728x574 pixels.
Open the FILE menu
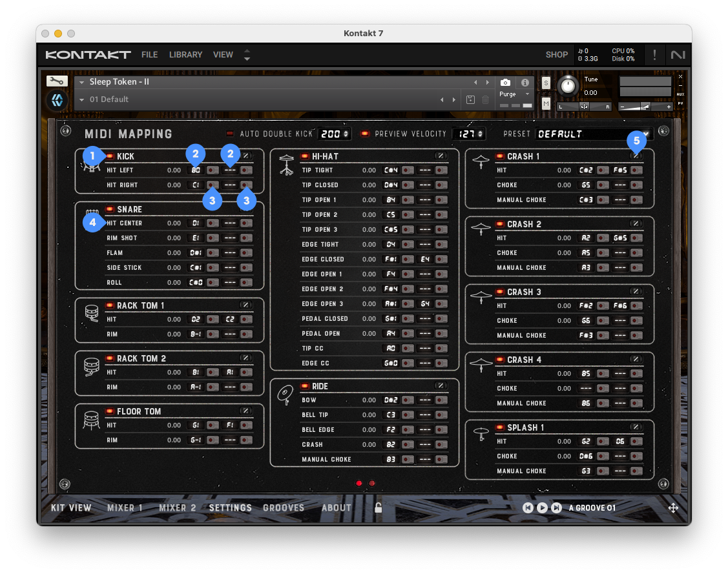click(149, 55)
